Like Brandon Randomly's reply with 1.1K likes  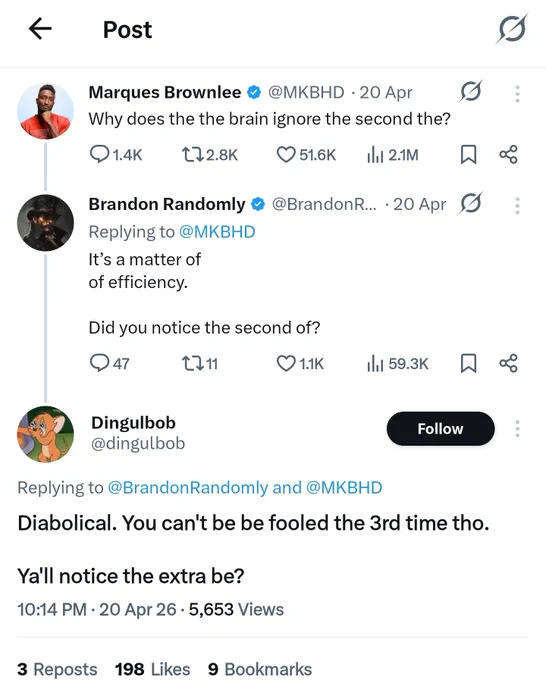[300, 363]
